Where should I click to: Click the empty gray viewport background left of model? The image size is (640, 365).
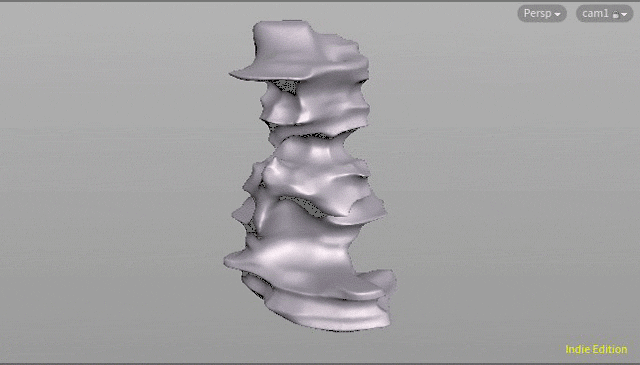point(114,184)
